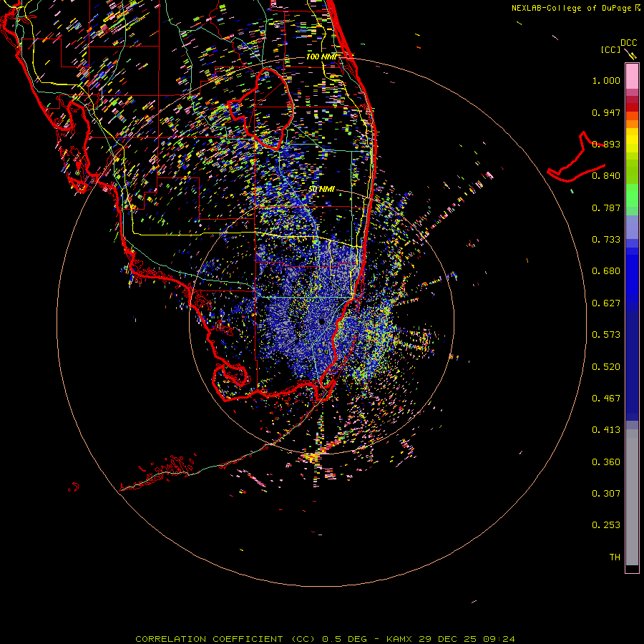This screenshot has height=644, width=644.
Task: Click the 0.733 scale value
Action: click(x=606, y=240)
